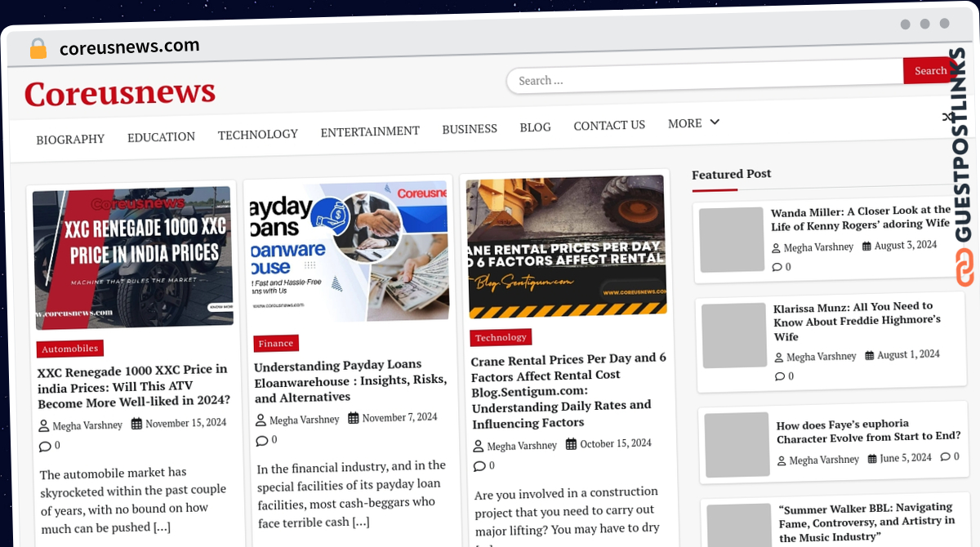The height and width of the screenshot is (547, 980).
Task: Click the date text October 15, 2024
Action: click(616, 443)
